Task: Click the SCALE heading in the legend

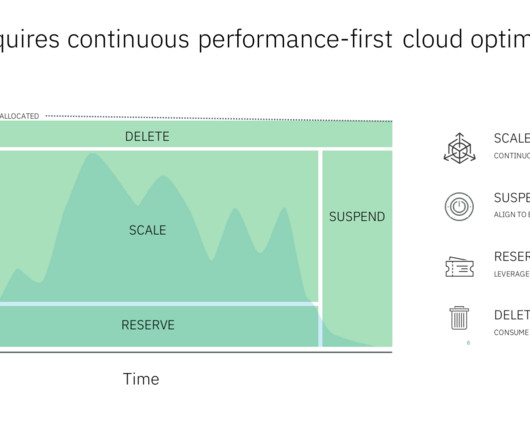Action: [x=512, y=139]
